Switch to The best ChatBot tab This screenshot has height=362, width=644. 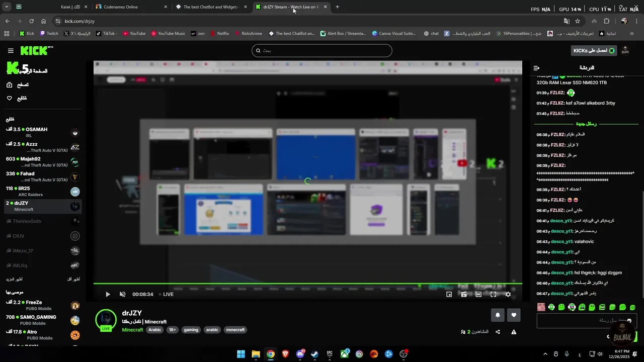click(212, 7)
